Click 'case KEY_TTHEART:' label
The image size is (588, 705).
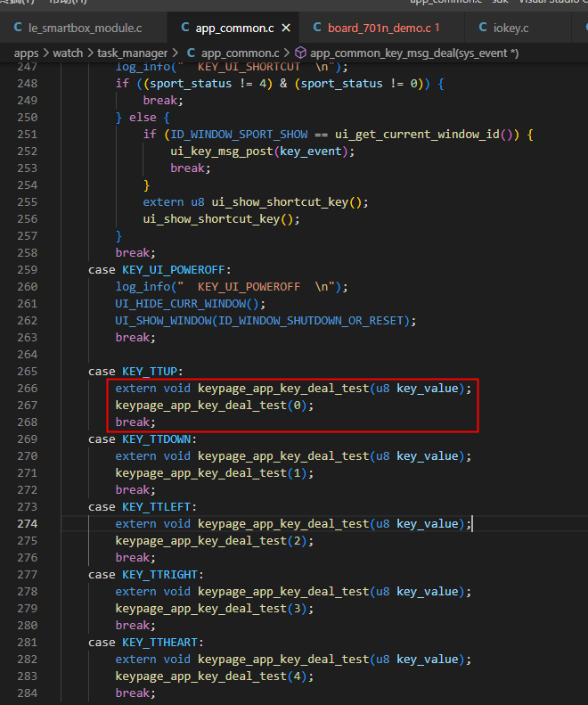point(145,643)
